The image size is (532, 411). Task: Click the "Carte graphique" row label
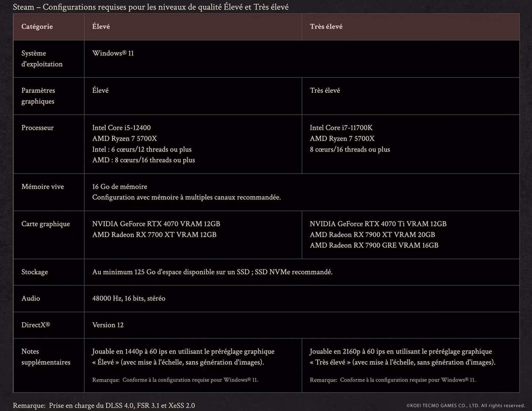(x=46, y=224)
